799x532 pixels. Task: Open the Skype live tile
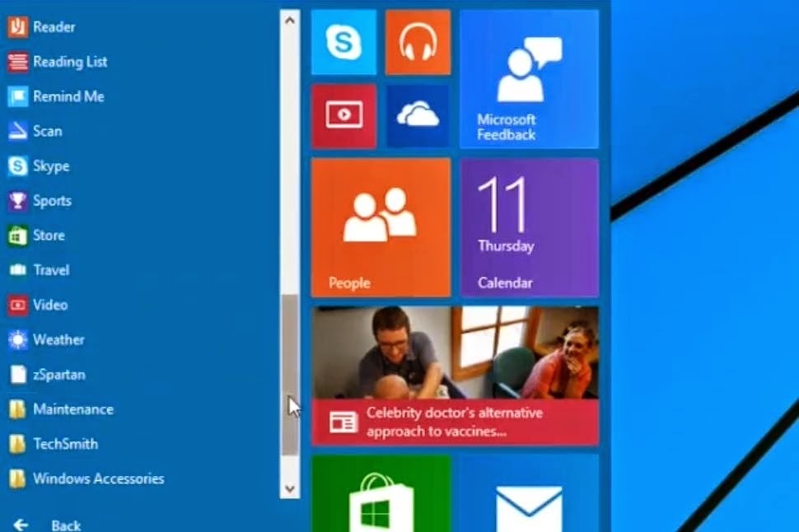pos(344,42)
